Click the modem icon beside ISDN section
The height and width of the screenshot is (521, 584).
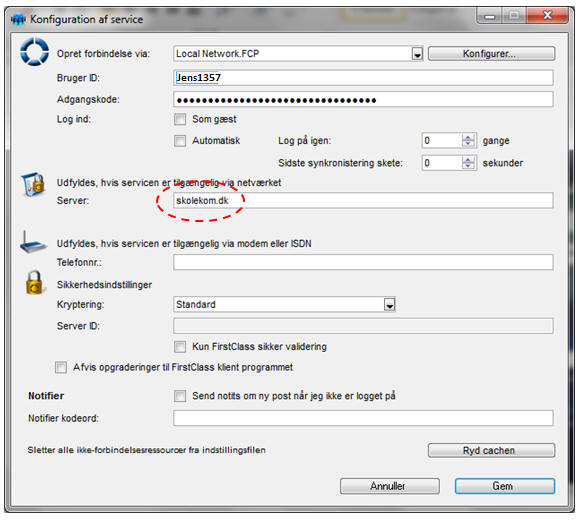(x=33, y=242)
